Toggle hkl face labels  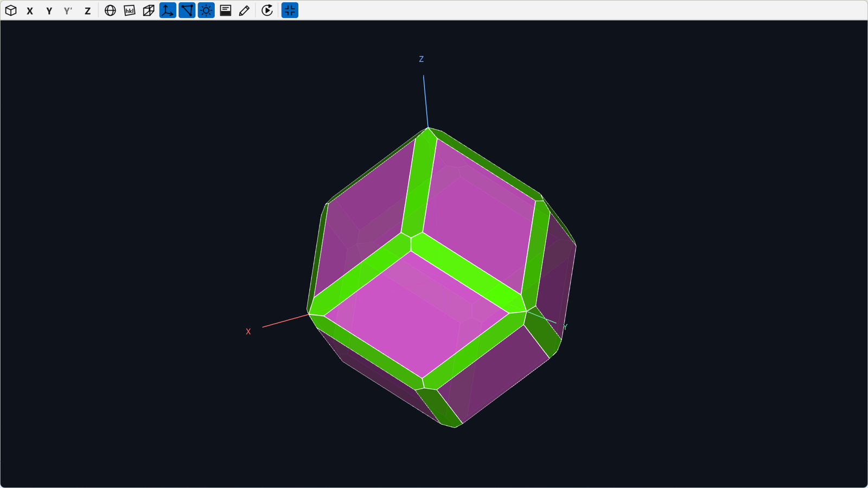pos(130,10)
